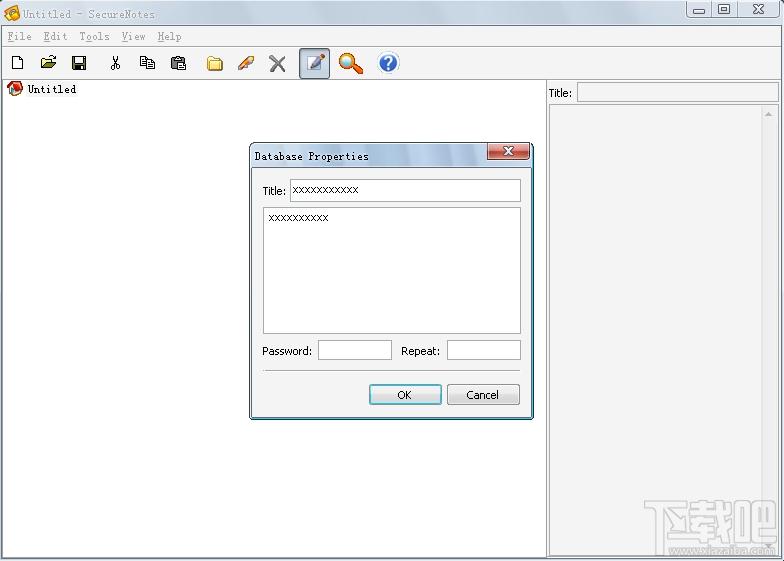Delete item using the X toolbar icon
This screenshot has width=784, height=561.
coord(277,64)
